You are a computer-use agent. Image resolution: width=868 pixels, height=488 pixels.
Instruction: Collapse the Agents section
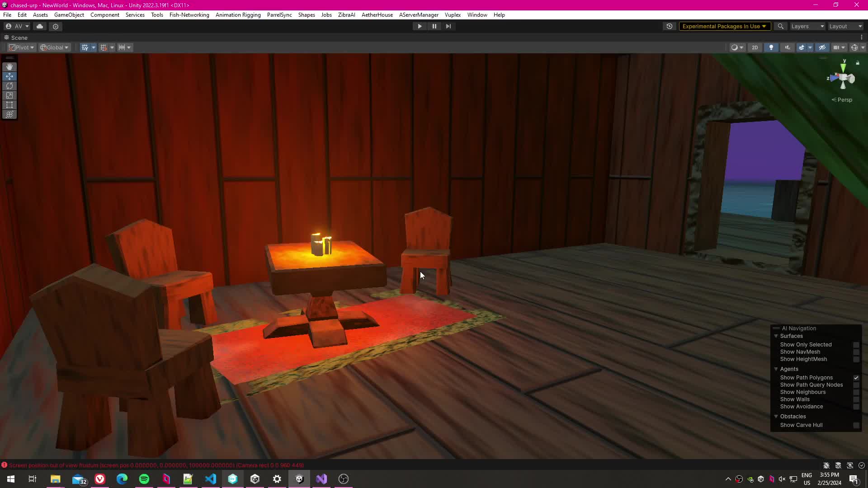tap(776, 369)
